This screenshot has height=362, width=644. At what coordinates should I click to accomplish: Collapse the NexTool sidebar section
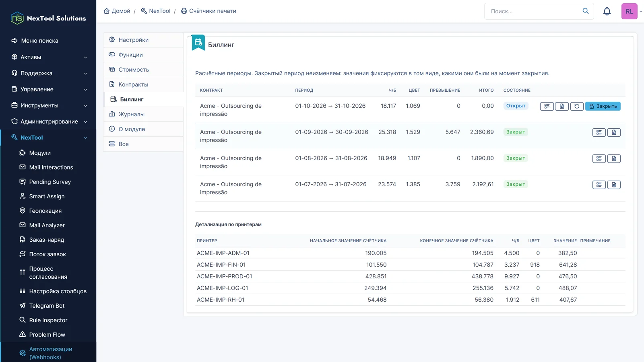pyautogui.click(x=48, y=138)
